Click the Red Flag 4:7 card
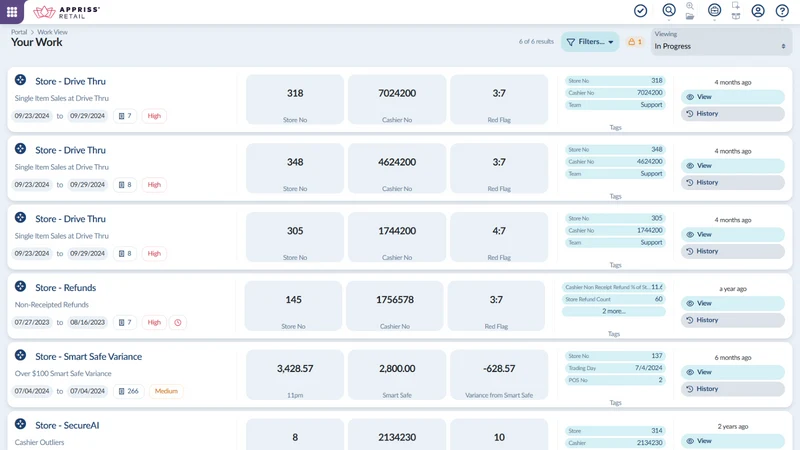Image resolution: width=800 pixels, height=450 pixels. [499, 237]
